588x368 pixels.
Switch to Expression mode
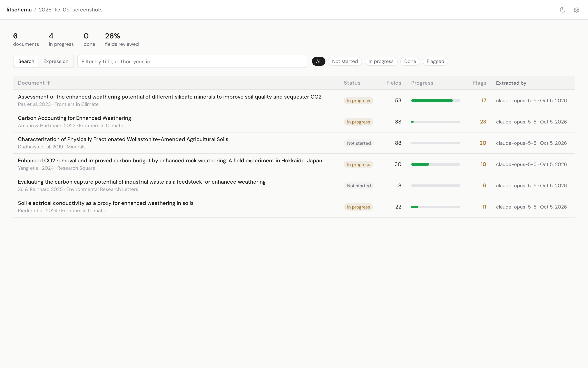pos(56,61)
